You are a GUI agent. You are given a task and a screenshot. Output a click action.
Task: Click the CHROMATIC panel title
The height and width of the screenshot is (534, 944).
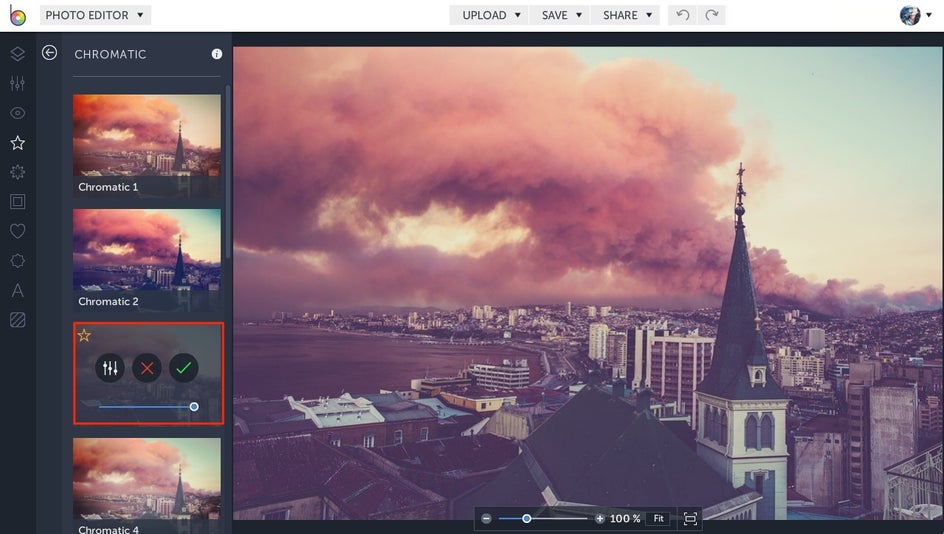click(x=110, y=54)
